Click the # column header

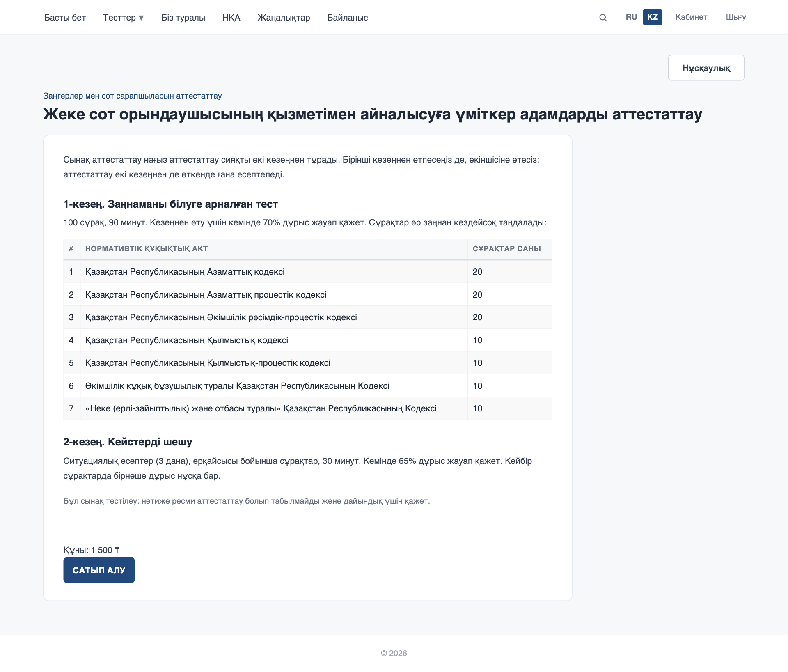pos(71,249)
